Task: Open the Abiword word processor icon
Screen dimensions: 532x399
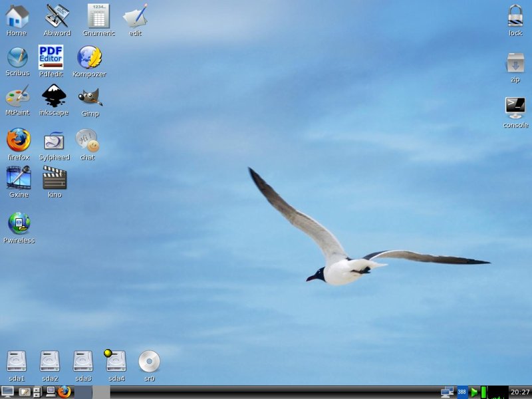Action: pos(57,16)
